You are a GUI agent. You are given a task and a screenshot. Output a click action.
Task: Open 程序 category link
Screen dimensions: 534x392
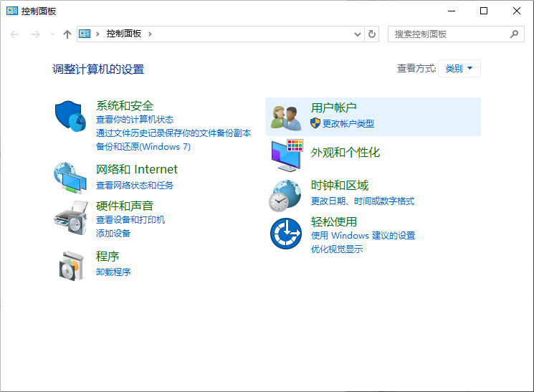click(108, 256)
